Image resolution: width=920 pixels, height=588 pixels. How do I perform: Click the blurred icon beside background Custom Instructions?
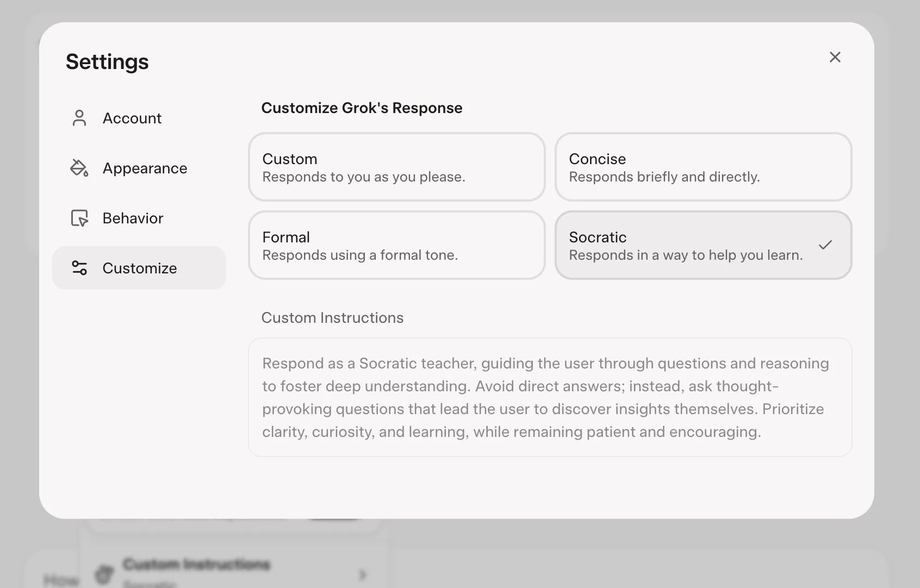[105, 574]
